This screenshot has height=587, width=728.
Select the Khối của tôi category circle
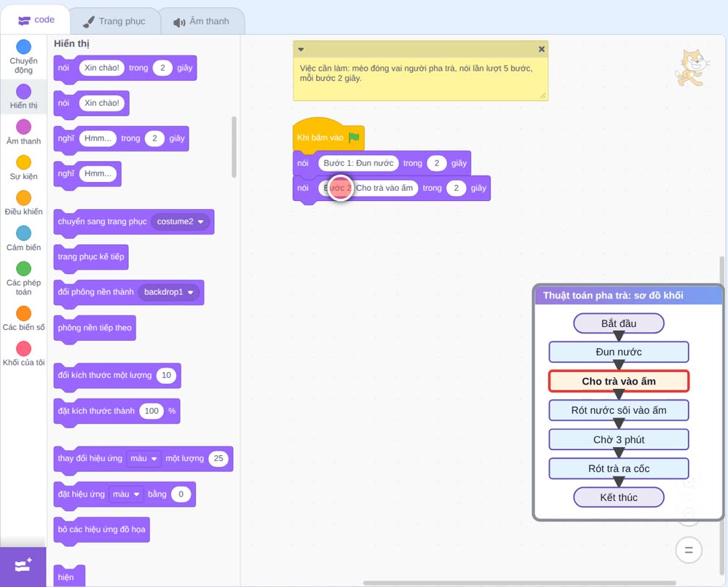tap(24, 348)
